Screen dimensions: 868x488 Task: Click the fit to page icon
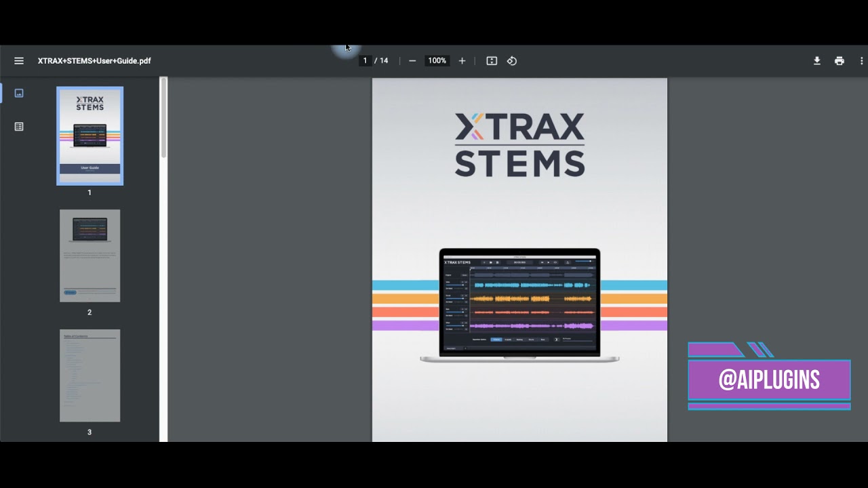click(x=492, y=61)
